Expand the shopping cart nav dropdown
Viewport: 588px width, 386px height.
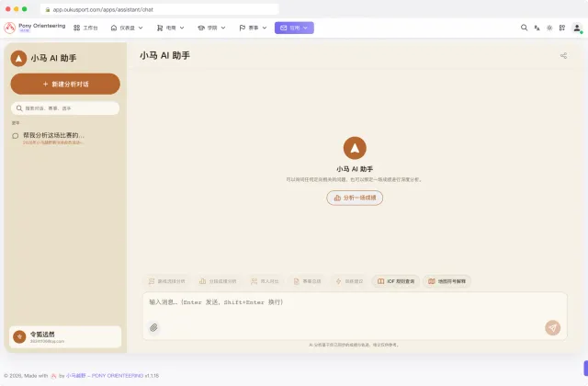click(x=170, y=28)
